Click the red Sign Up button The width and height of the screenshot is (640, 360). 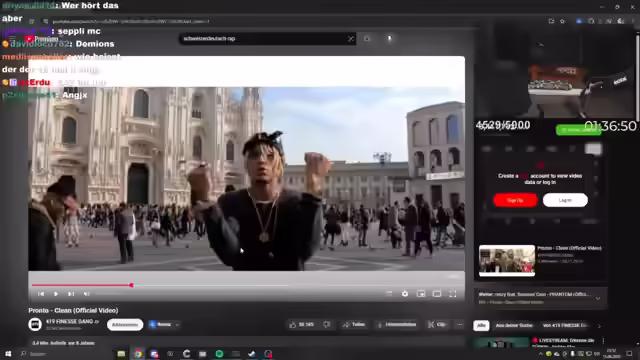[x=515, y=200]
